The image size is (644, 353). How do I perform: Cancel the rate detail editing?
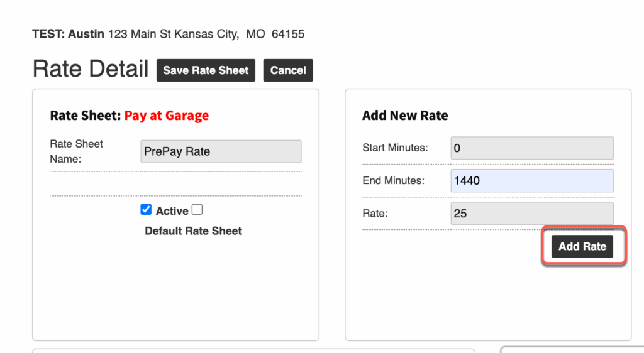288,70
